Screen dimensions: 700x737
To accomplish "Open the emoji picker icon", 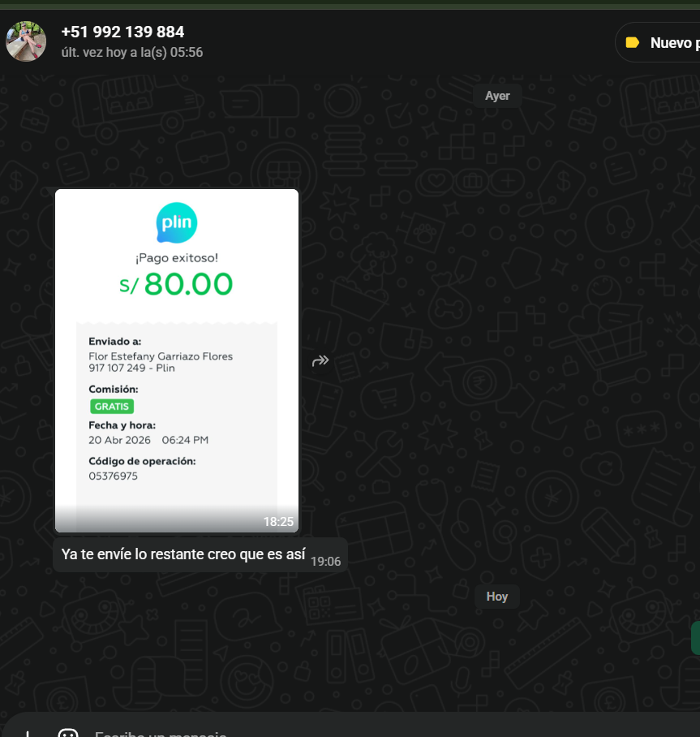I will click(x=68, y=732).
